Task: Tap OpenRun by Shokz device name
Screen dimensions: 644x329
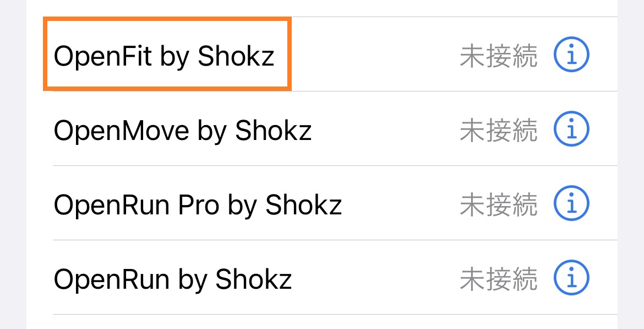Action: 173,279
